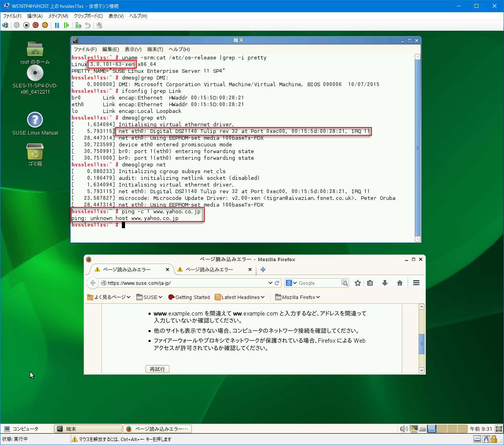Expand Latest Headlines feed dropdown
The width and height of the screenshot is (504, 445).
(240, 297)
